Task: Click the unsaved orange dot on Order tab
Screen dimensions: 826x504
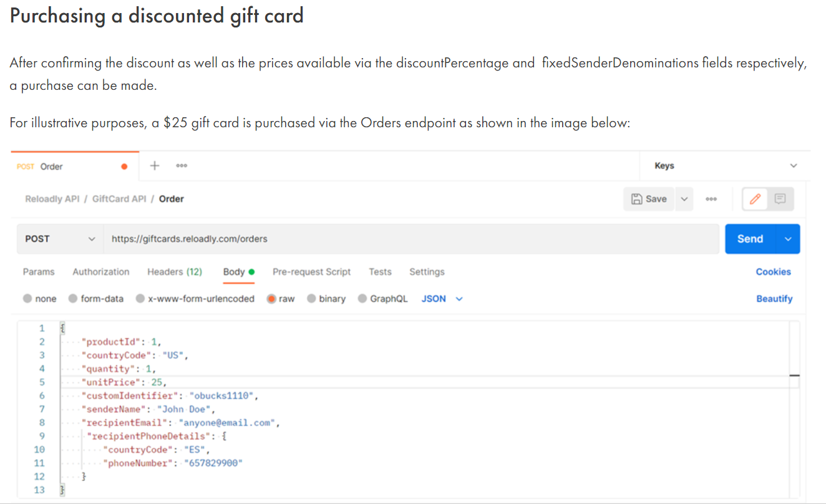Action: pos(124,167)
